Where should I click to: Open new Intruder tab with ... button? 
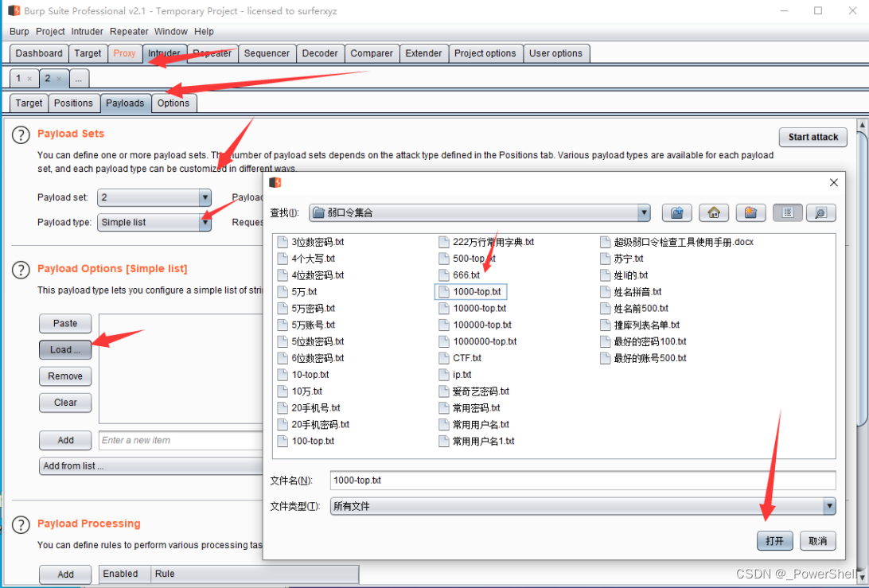(79, 79)
